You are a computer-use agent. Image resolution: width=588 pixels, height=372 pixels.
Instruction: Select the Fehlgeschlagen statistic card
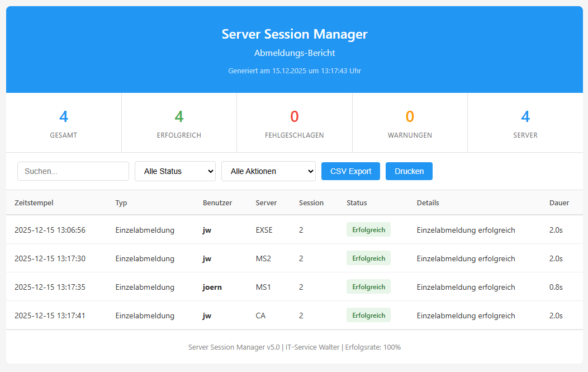pos(295,123)
